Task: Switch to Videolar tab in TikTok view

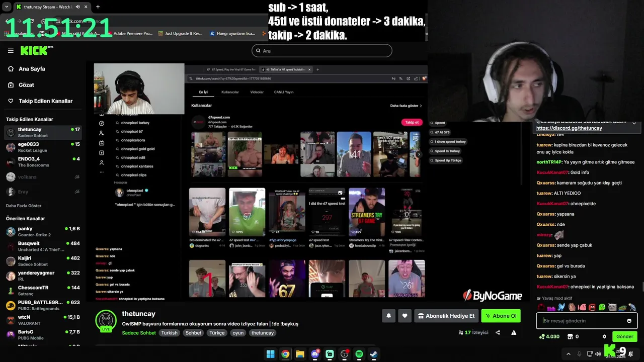Action: [257, 92]
